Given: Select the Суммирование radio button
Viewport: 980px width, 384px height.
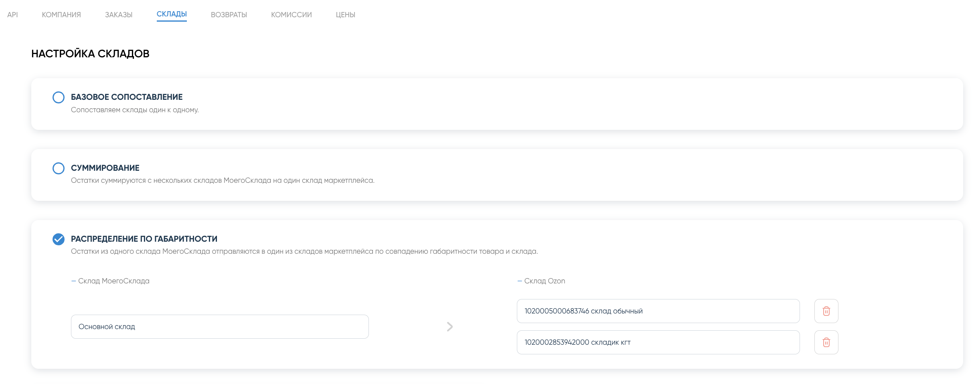Looking at the screenshot, I should (x=59, y=168).
